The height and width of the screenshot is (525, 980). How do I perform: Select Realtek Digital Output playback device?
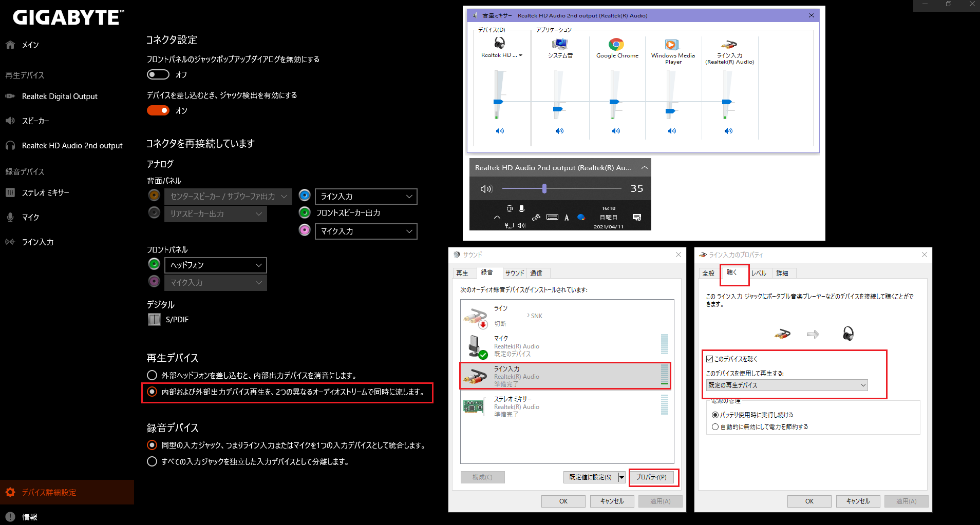click(x=60, y=96)
